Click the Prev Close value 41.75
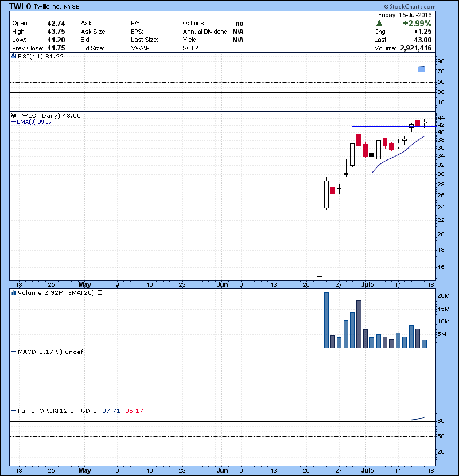The width and height of the screenshot is (459, 476). pos(56,48)
